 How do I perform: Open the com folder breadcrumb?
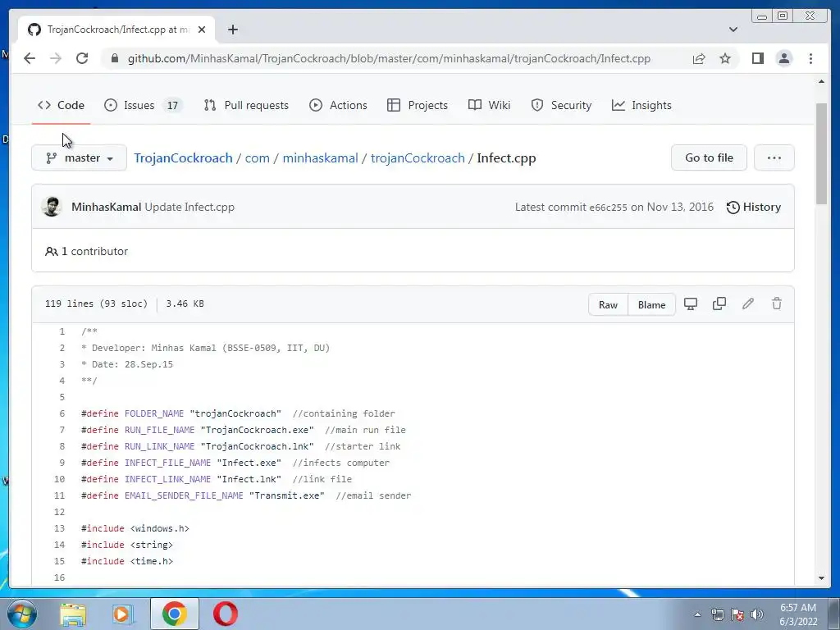point(257,158)
